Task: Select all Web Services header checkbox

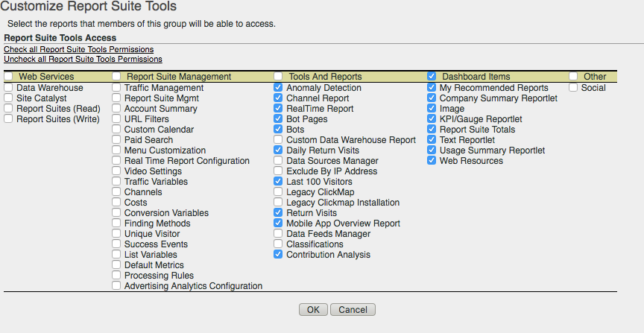Action: 8,77
